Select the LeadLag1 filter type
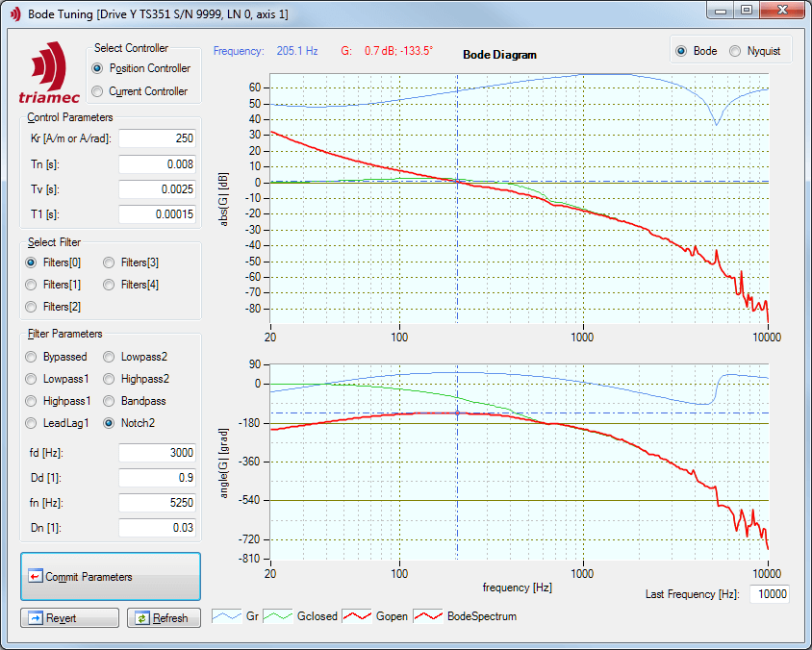This screenshot has width=812, height=650. click(32, 423)
